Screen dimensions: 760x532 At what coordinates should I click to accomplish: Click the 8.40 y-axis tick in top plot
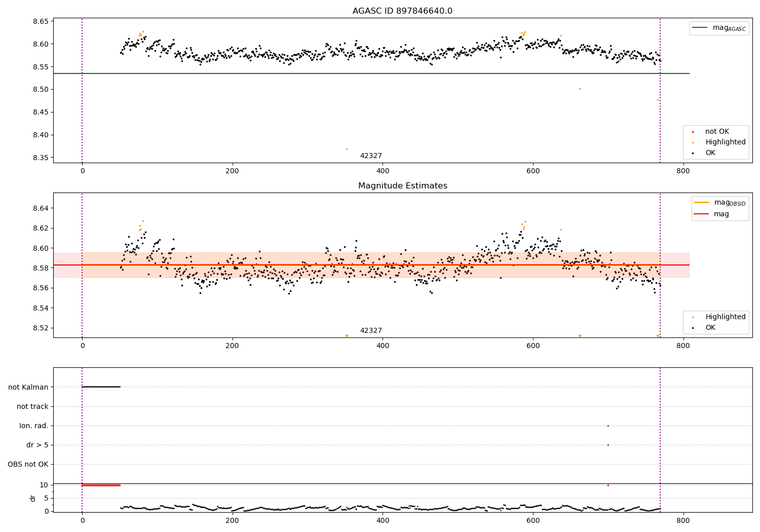click(x=41, y=135)
